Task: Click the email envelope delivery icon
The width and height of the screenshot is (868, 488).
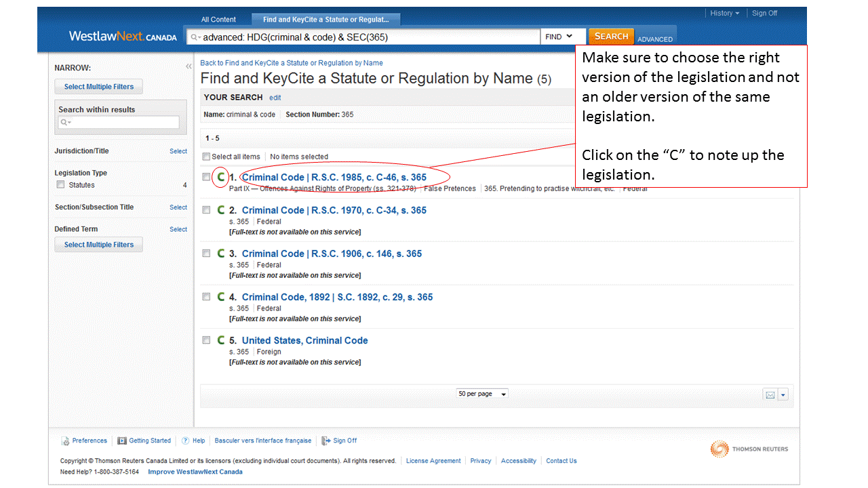Action: click(770, 394)
